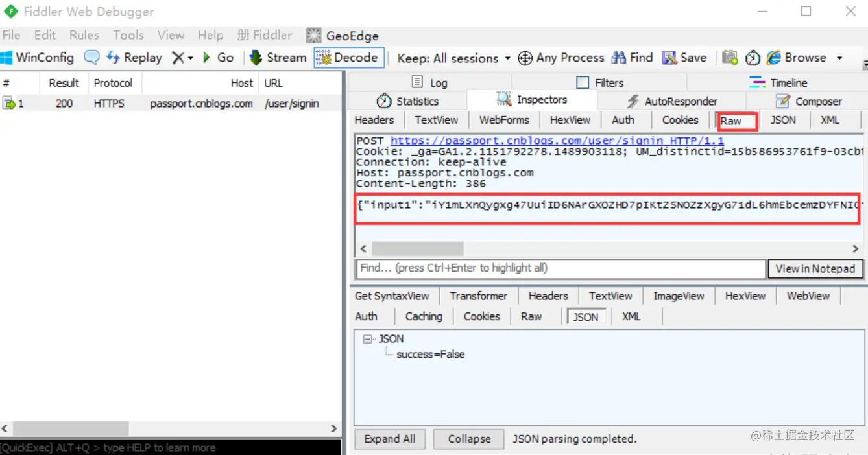Image resolution: width=868 pixels, height=455 pixels.
Task: Select the request Raw tab
Action: (738, 121)
